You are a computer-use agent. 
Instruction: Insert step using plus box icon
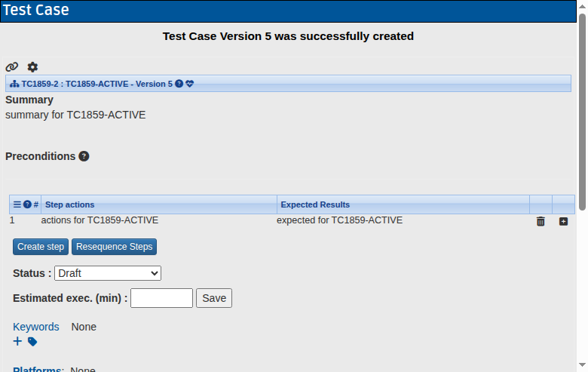click(563, 222)
